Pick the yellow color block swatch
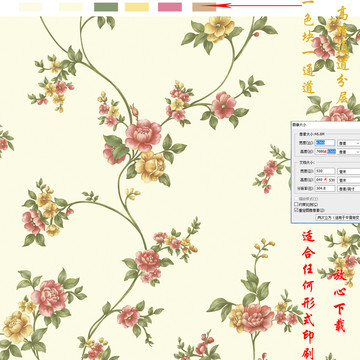This screenshot has height=360, width=360. [x=137, y=7]
